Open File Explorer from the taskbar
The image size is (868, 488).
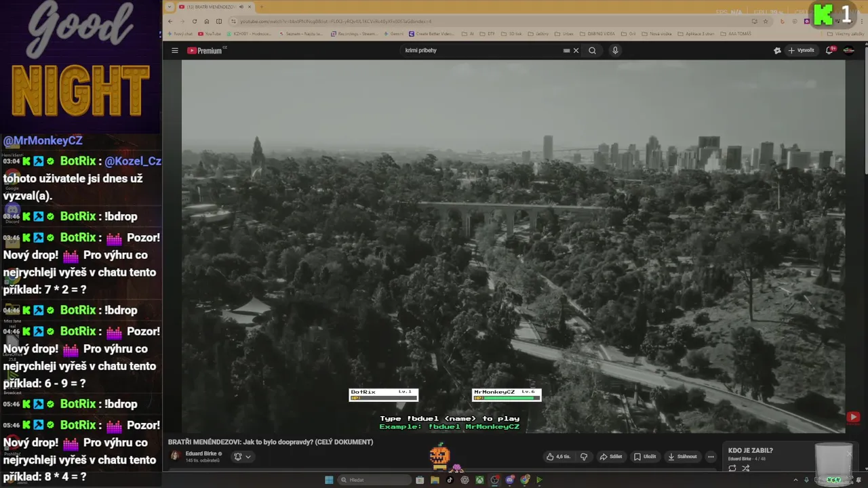pyautogui.click(x=435, y=480)
